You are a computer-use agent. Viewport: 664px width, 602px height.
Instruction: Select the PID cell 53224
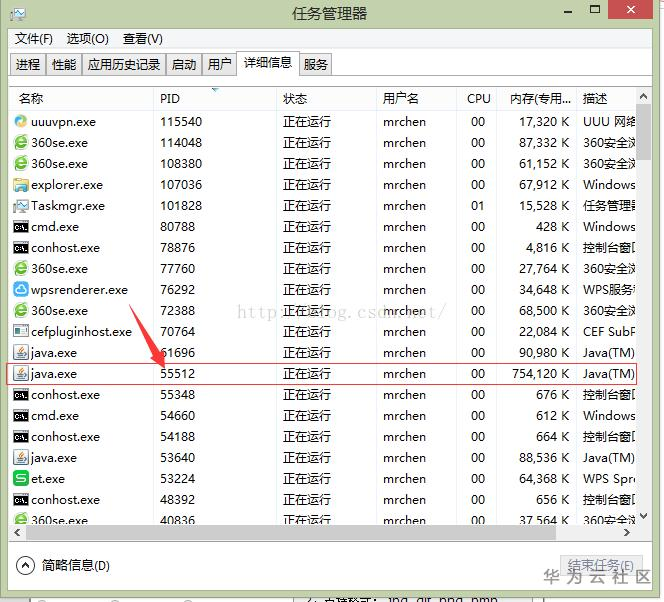pos(177,478)
